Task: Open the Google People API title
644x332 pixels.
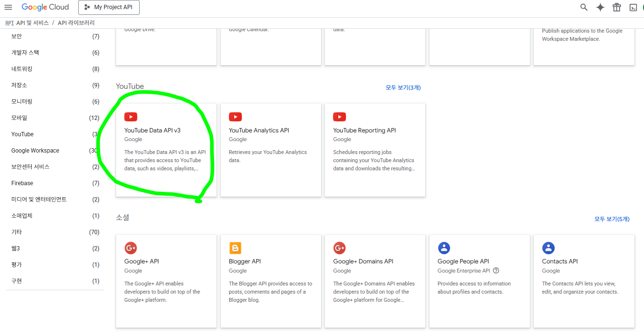Action: [463, 261]
